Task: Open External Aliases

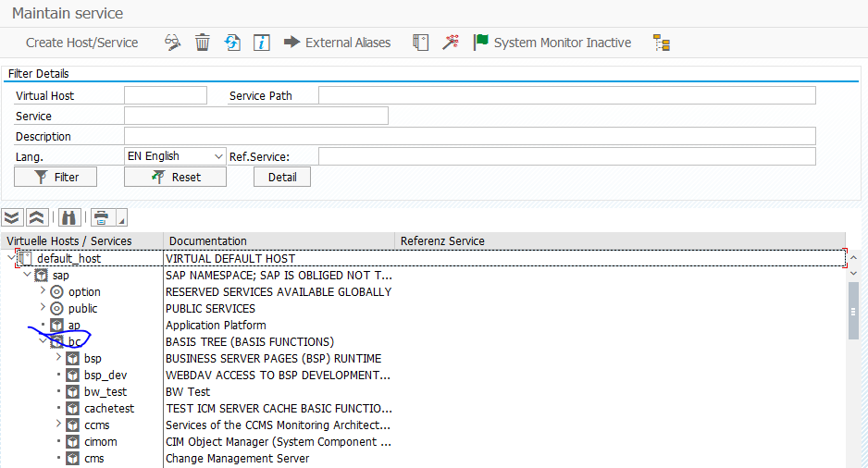Action: pyautogui.click(x=337, y=43)
